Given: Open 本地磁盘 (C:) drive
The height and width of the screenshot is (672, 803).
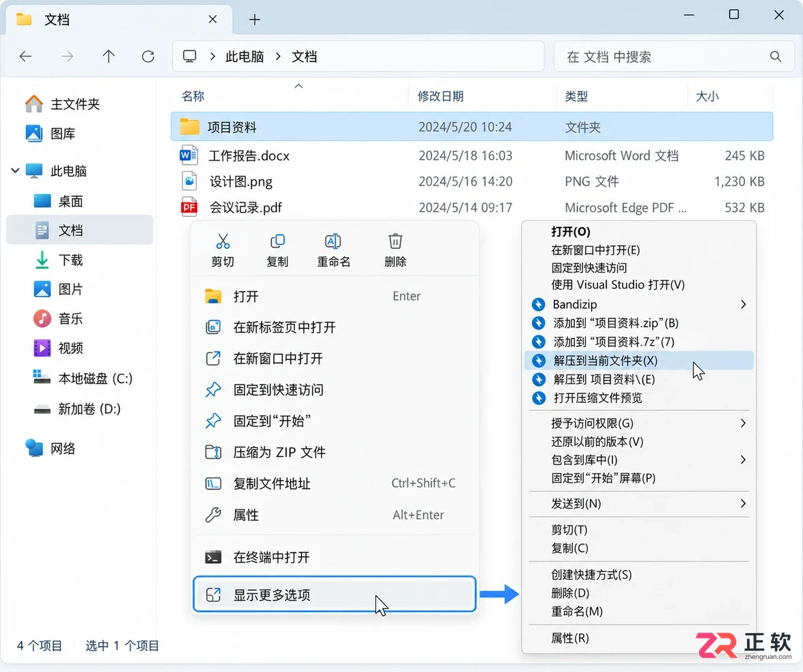Looking at the screenshot, I should point(82,379).
